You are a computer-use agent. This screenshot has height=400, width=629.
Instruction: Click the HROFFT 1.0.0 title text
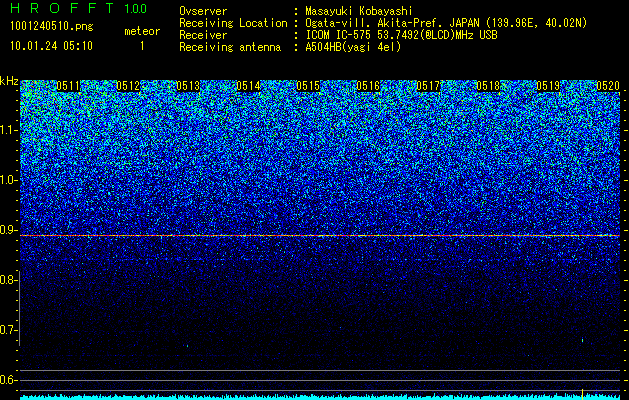coord(78,8)
